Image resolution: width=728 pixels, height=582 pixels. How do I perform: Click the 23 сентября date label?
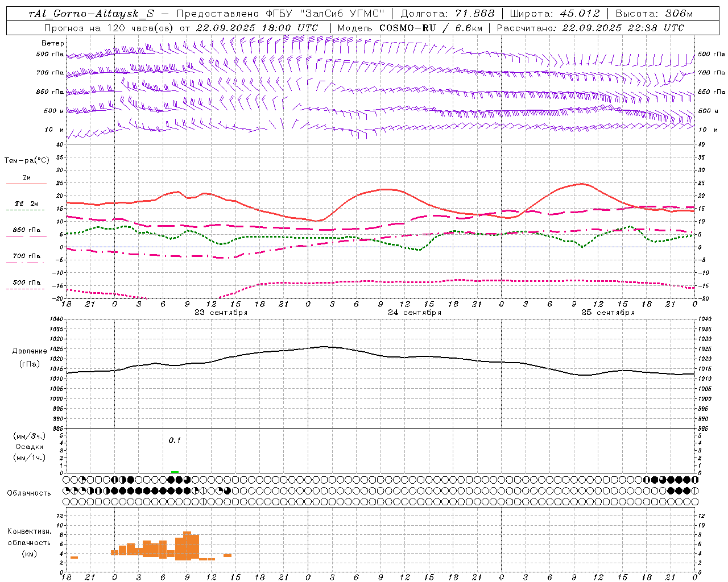click(221, 313)
